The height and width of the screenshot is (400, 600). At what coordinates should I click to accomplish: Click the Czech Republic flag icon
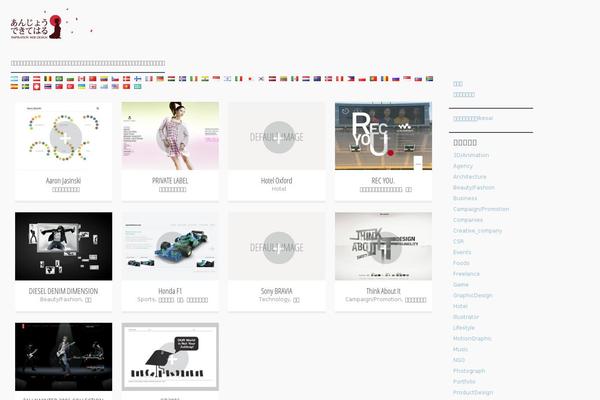coord(115,79)
